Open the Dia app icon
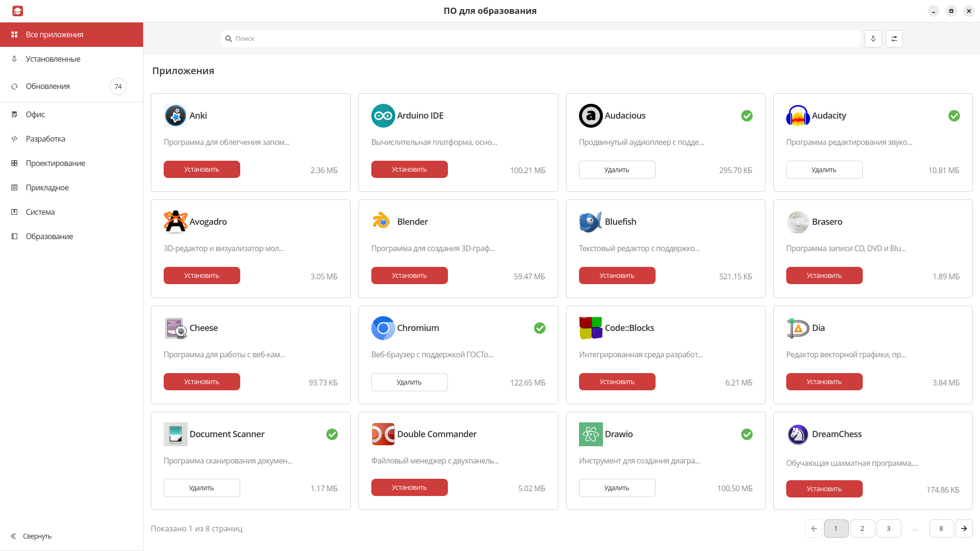980x551 pixels. click(798, 328)
